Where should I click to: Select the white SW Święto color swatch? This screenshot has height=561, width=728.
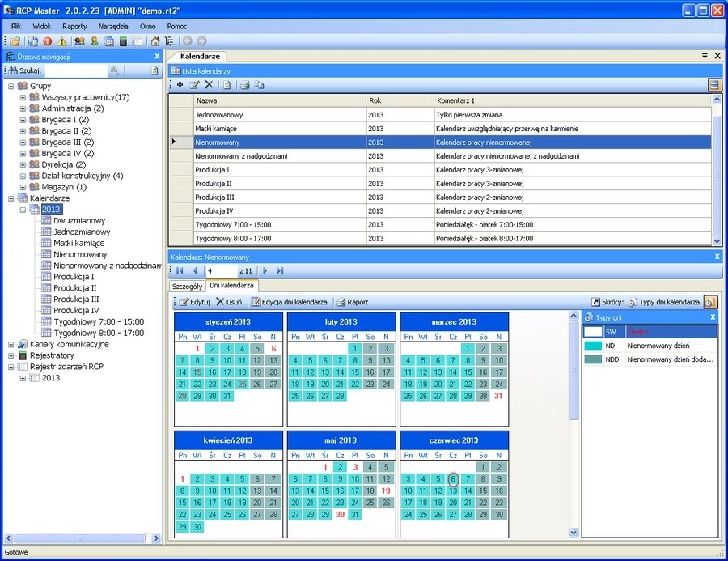click(593, 332)
